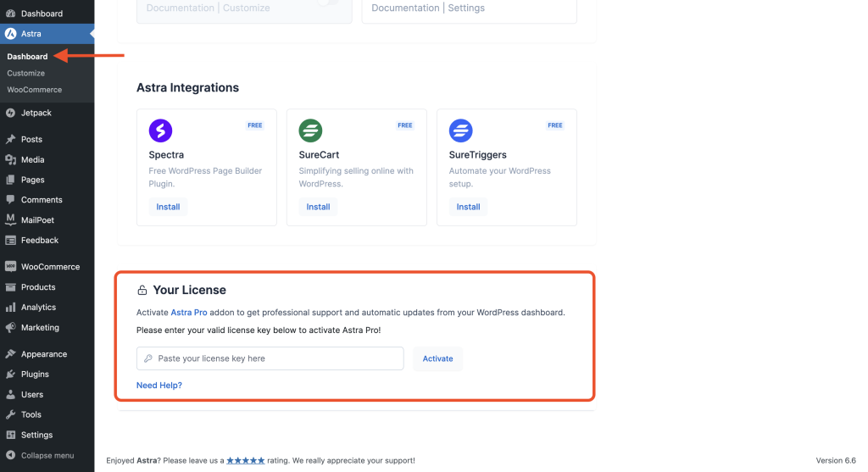
Task: Click the Posts pushpin icon
Action: point(10,140)
